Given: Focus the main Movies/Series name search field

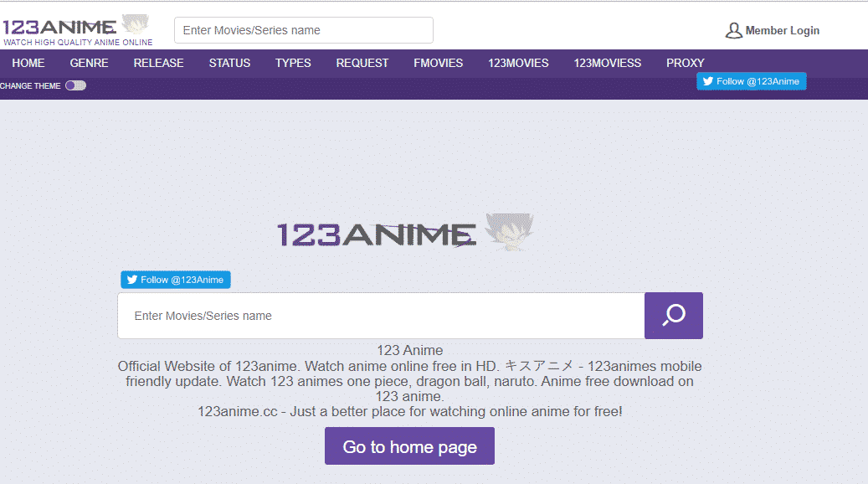Looking at the screenshot, I should [x=381, y=316].
